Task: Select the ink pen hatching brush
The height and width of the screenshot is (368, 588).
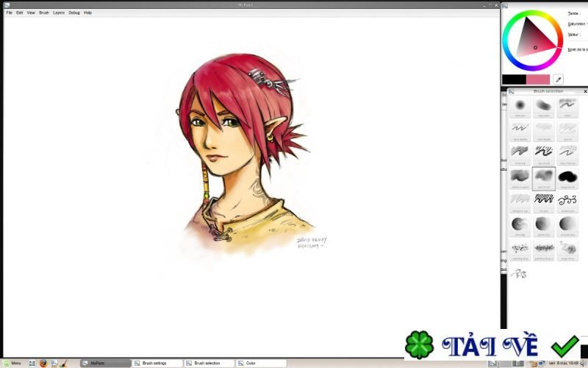Action: [544, 202]
